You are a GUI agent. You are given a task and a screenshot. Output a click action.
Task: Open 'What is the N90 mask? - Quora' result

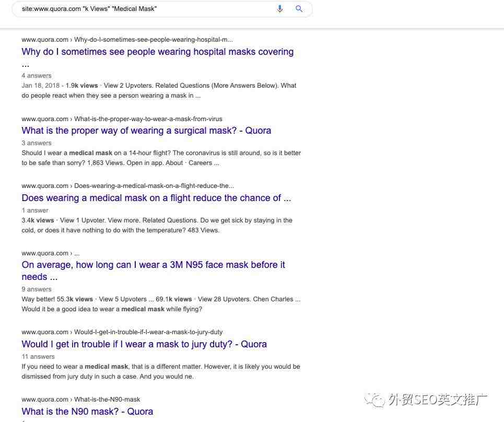click(87, 412)
